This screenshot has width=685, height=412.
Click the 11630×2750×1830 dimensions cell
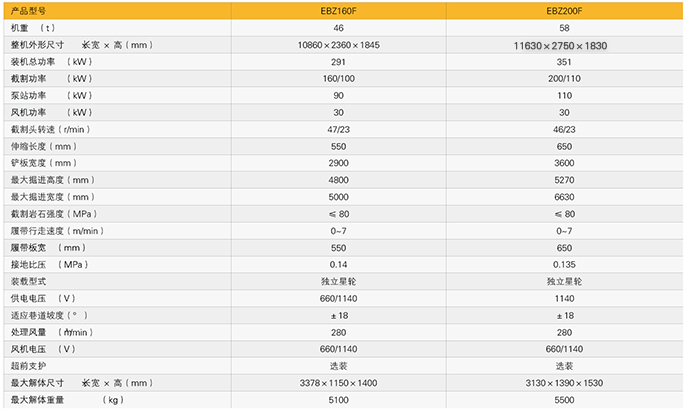(562, 46)
